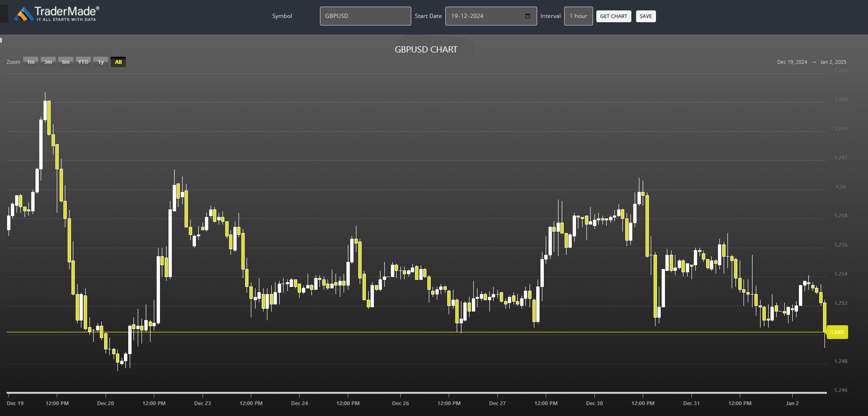The width and height of the screenshot is (868, 416).
Task: Click the Jan 2 date axis label
Action: tap(792, 403)
